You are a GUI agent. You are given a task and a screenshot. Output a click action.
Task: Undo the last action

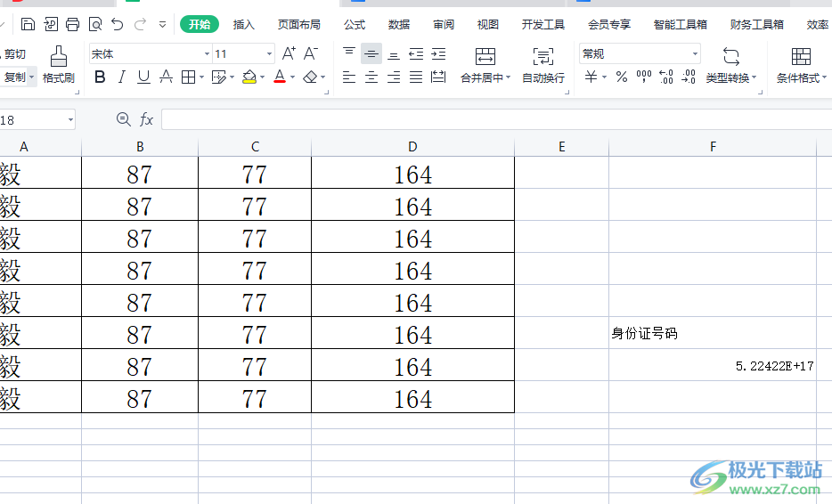pos(118,24)
